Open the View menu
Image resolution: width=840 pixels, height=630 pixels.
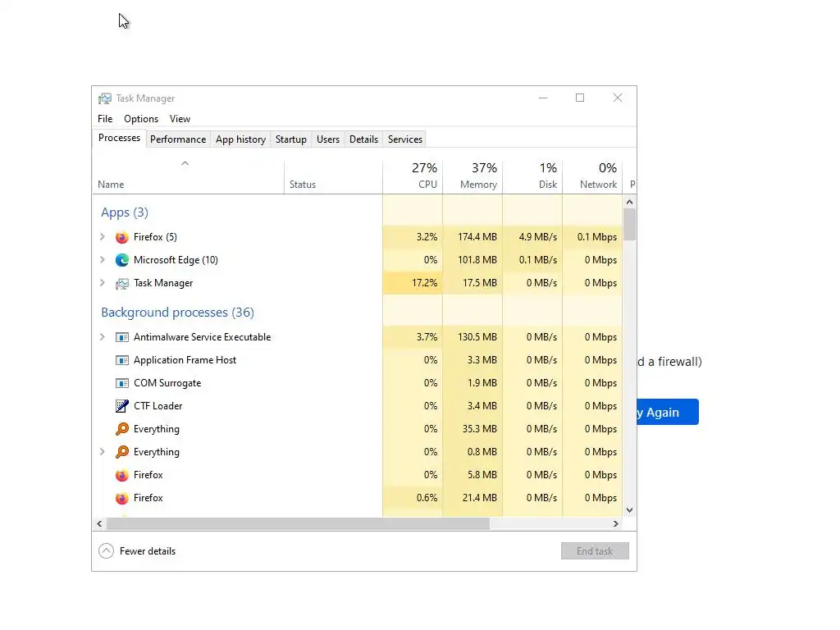coord(180,119)
